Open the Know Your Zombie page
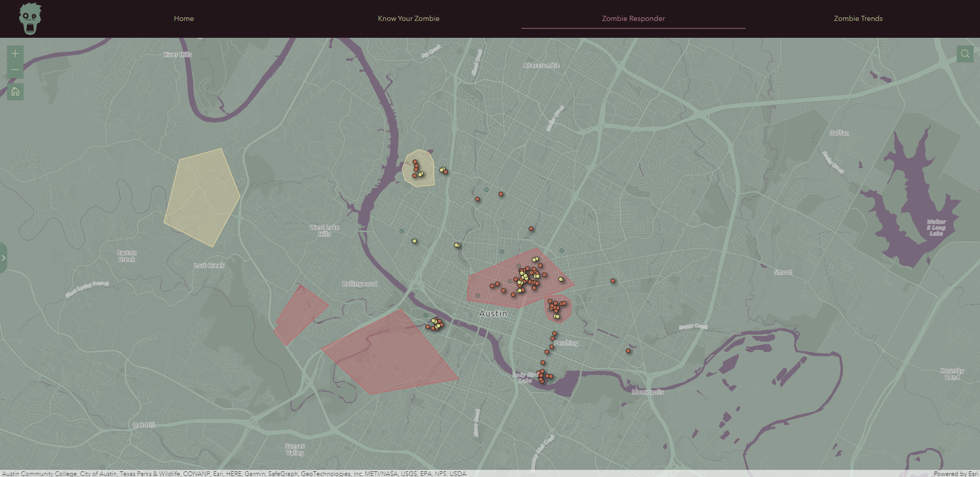Viewport: 980px width, 477px height. [x=408, y=18]
